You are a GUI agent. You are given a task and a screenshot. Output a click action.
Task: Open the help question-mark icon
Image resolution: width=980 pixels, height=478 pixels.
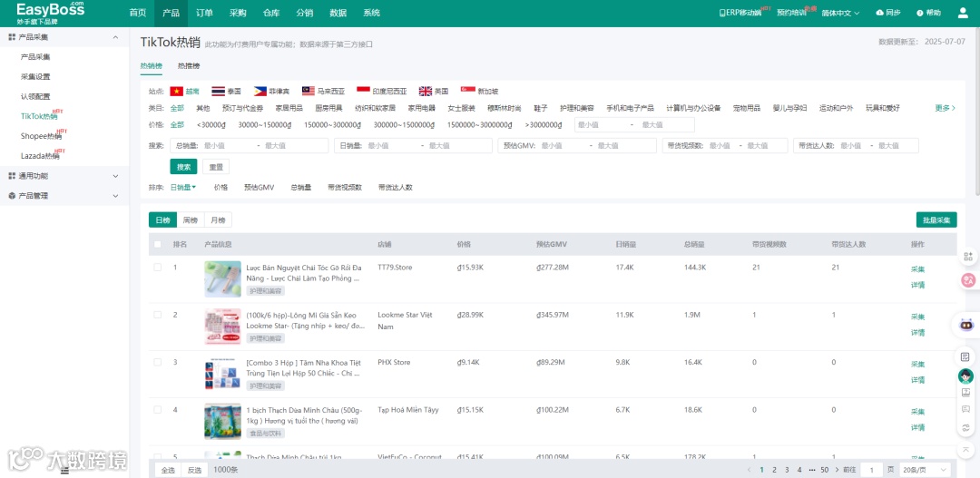click(x=920, y=13)
